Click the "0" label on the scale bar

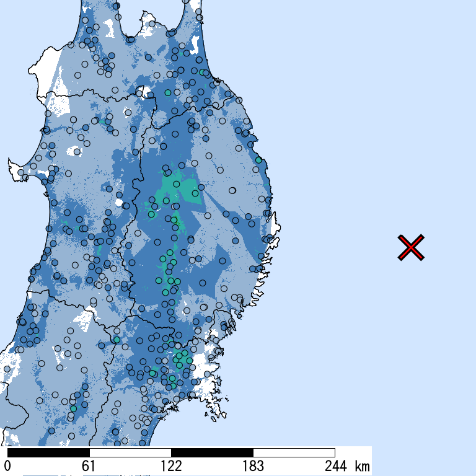pos(8,465)
